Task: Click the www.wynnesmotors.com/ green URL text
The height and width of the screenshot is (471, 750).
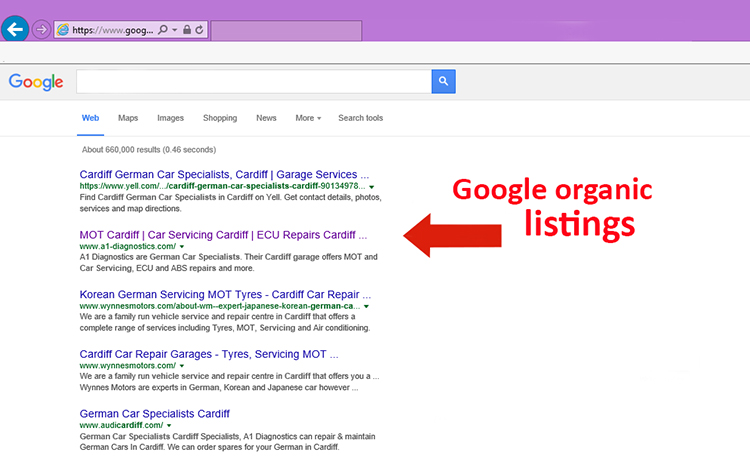Action: 128,365
